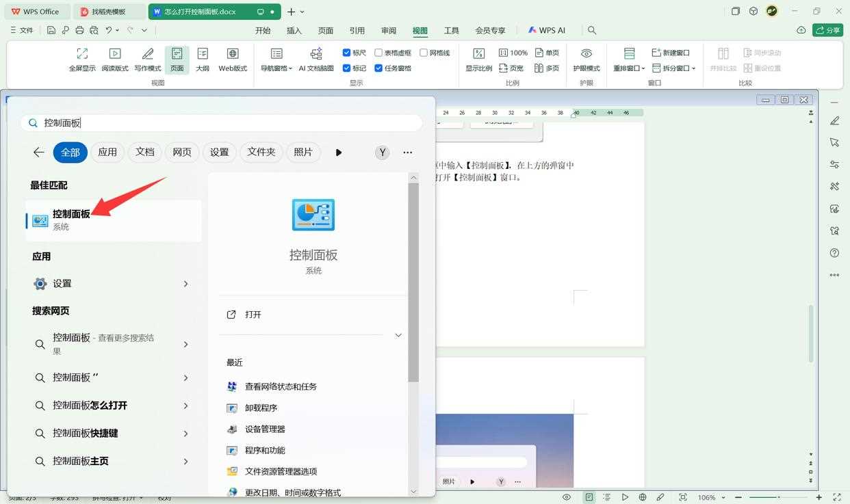Open the AI 文档脑图 document mind map tool

click(x=315, y=59)
